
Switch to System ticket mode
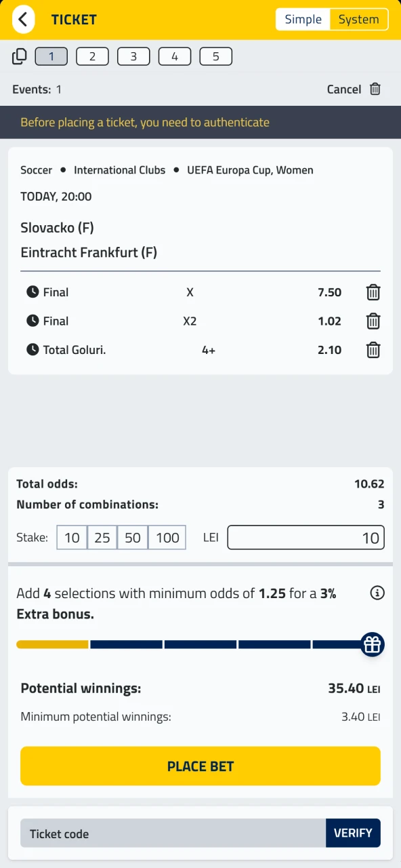[x=358, y=19]
